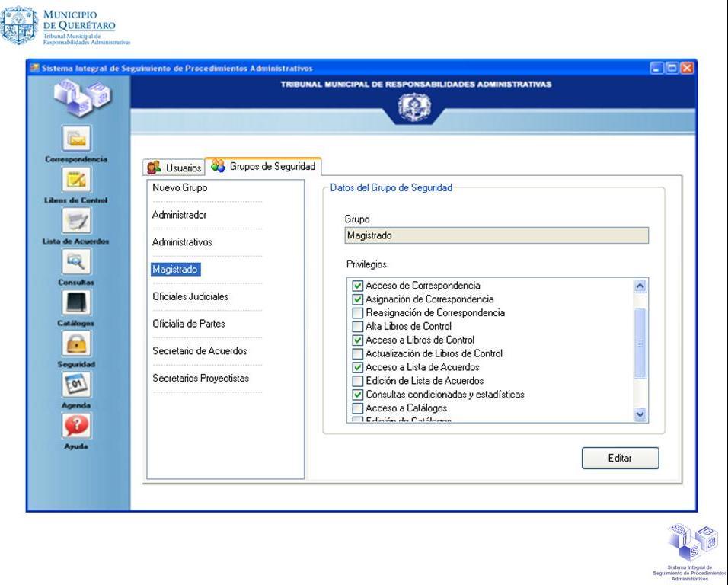The image size is (728, 585).
Task: Click the SISPA cubes logo in sidebar
Action: click(83, 97)
